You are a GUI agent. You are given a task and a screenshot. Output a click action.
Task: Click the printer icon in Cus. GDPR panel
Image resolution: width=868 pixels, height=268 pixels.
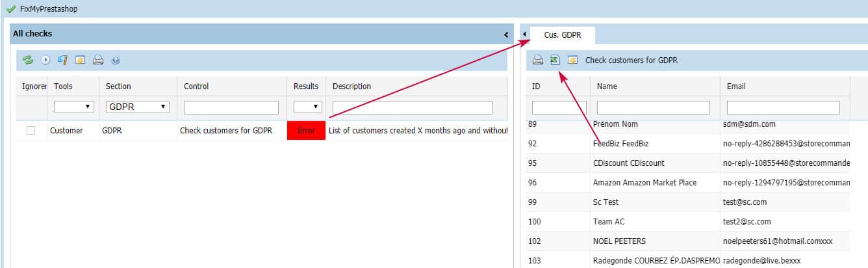click(538, 60)
